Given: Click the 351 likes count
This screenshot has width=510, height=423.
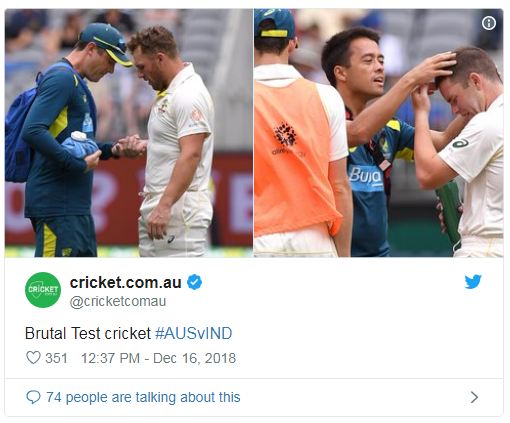Looking at the screenshot, I should pyautogui.click(x=56, y=358).
